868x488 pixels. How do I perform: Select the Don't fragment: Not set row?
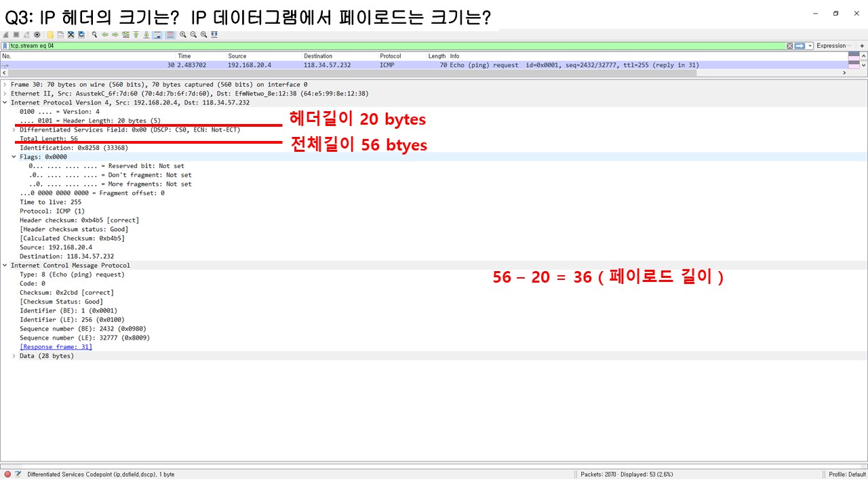[x=110, y=175]
